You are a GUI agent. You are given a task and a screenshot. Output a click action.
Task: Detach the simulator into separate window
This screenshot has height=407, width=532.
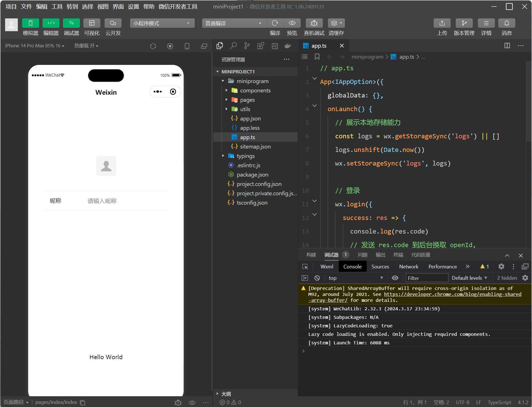pos(204,46)
